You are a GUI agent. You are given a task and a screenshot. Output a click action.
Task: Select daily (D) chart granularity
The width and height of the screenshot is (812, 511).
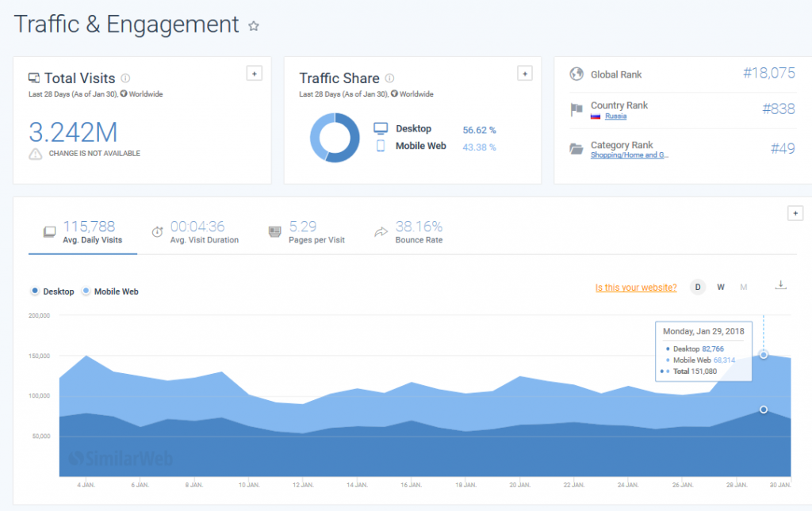pyautogui.click(x=698, y=287)
